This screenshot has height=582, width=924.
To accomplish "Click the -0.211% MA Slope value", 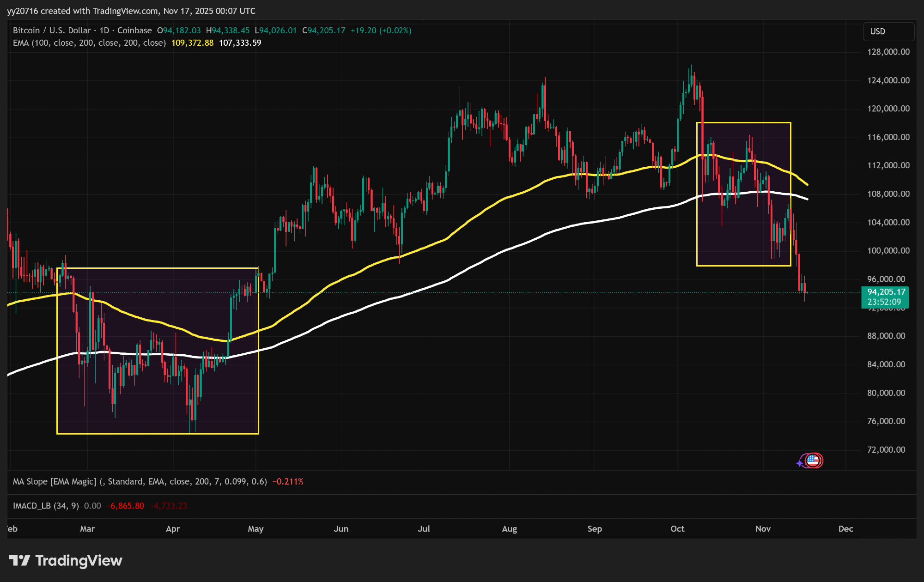I will [288, 482].
